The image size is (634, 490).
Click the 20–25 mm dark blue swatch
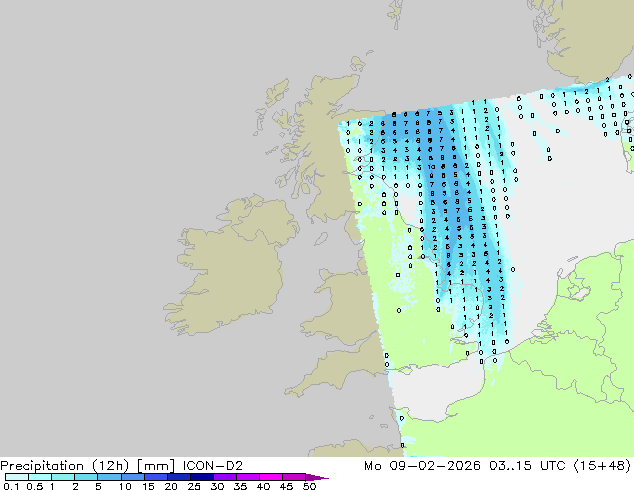point(178,477)
